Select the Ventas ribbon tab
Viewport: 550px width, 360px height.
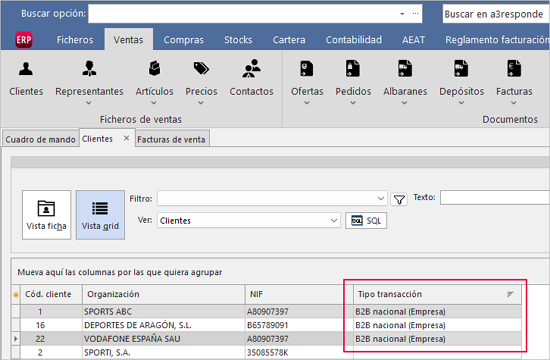coord(128,40)
